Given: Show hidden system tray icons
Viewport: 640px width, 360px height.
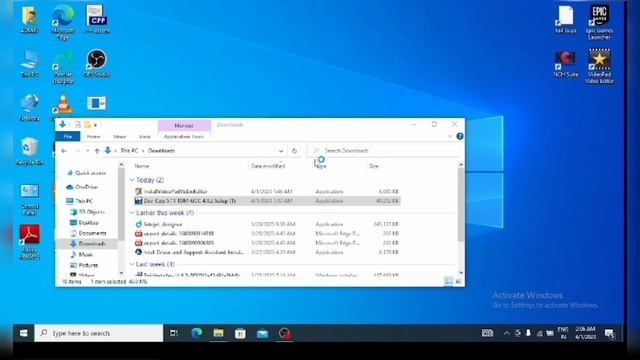Looking at the screenshot, I should click(x=507, y=333).
